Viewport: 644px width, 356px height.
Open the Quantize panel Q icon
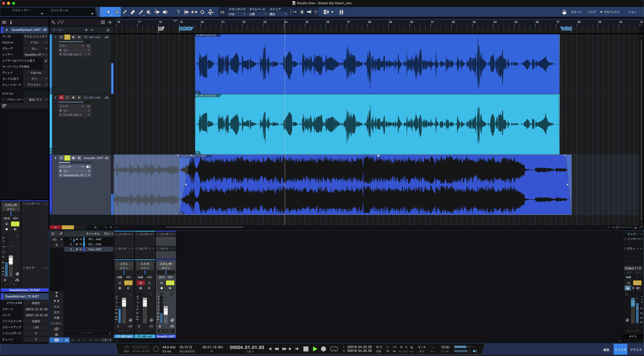click(x=202, y=12)
